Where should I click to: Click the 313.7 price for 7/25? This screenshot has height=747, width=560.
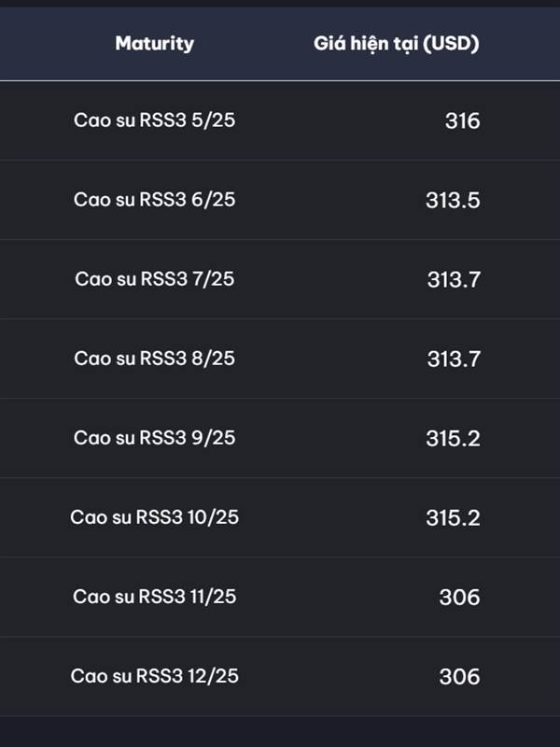click(454, 279)
